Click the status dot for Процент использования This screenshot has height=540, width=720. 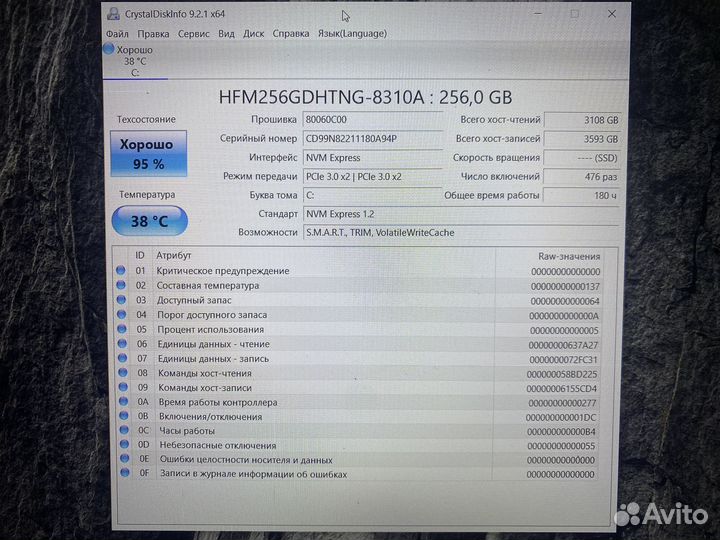122,329
